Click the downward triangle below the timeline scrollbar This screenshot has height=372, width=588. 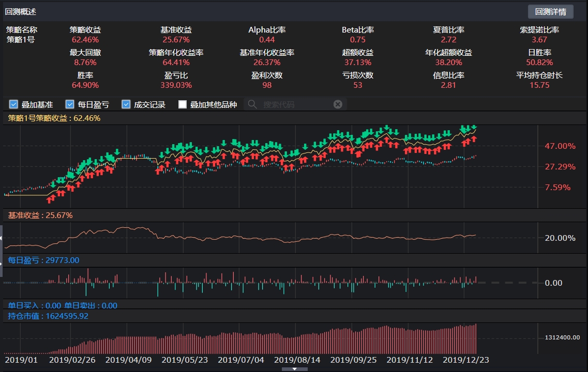pyautogui.click(x=294, y=368)
